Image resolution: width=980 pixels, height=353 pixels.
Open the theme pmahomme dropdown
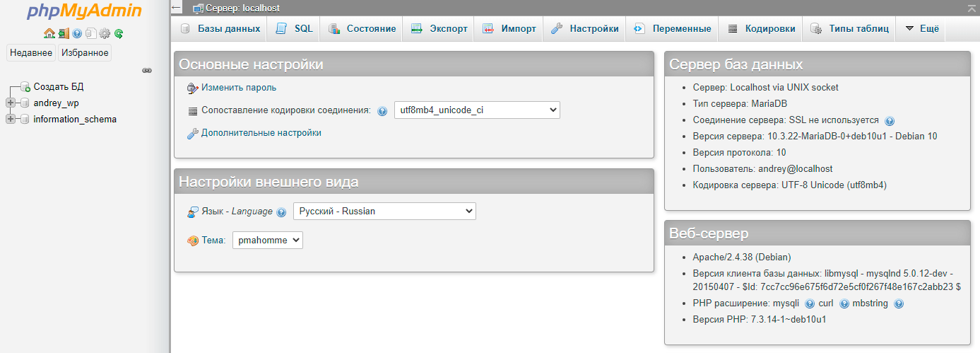click(268, 241)
